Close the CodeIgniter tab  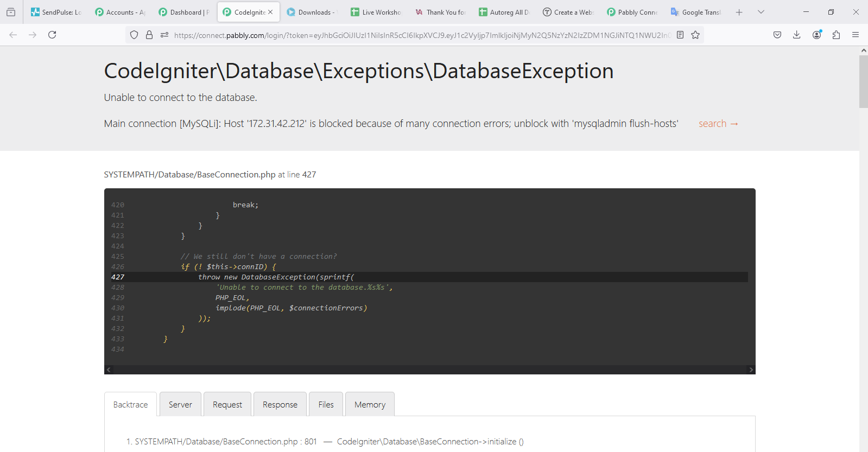[x=270, y=12]
